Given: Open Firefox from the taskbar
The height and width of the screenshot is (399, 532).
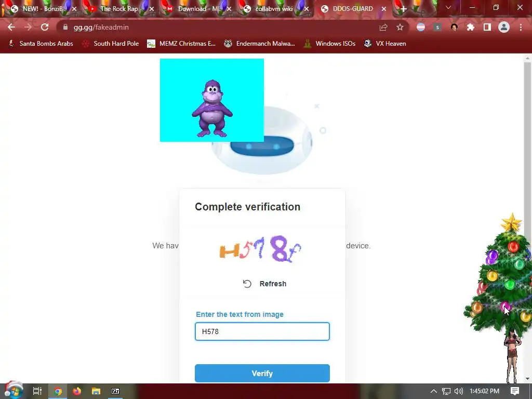Looking at the screenshot, I should tap(77, 391).
